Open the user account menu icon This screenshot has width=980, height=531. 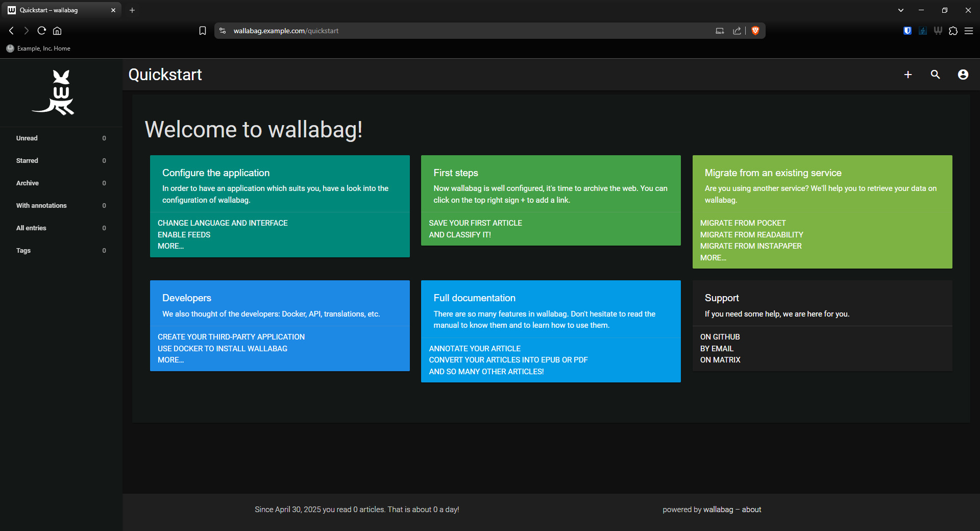click(963, 75)
